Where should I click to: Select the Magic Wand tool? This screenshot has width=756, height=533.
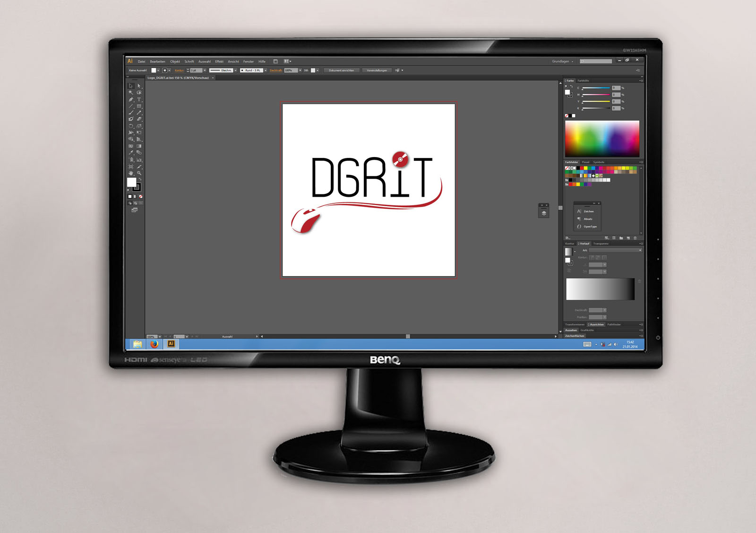pos(131,92)
